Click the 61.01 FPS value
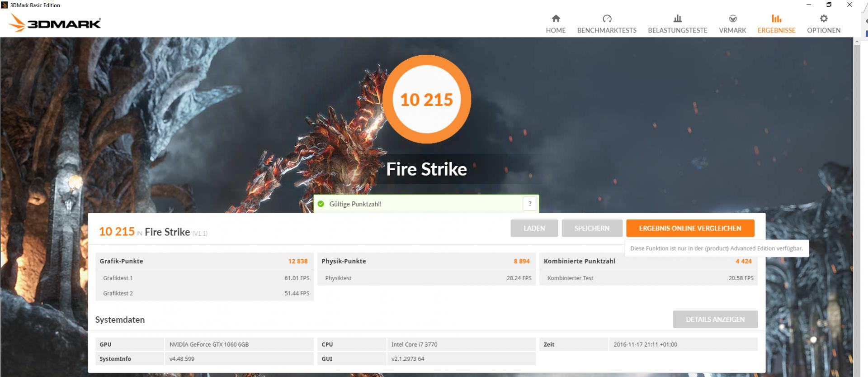 click(297, 278)
